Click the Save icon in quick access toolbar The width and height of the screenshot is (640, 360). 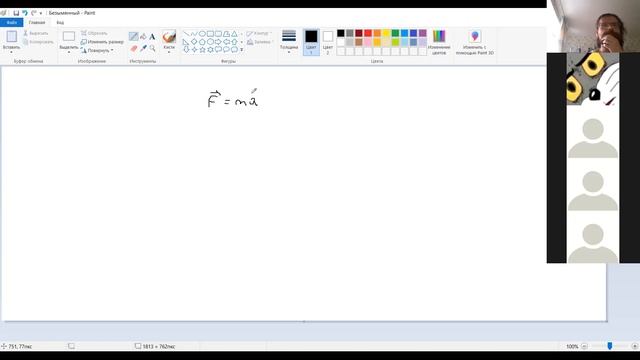click(x=16, y=13)
